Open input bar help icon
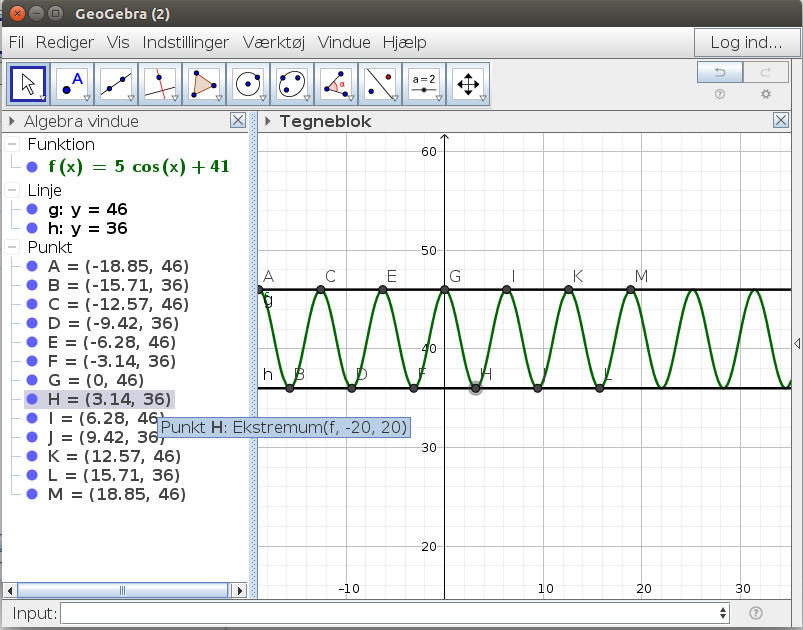The width and height of the screenshot is (803, 630). (755, 613)
